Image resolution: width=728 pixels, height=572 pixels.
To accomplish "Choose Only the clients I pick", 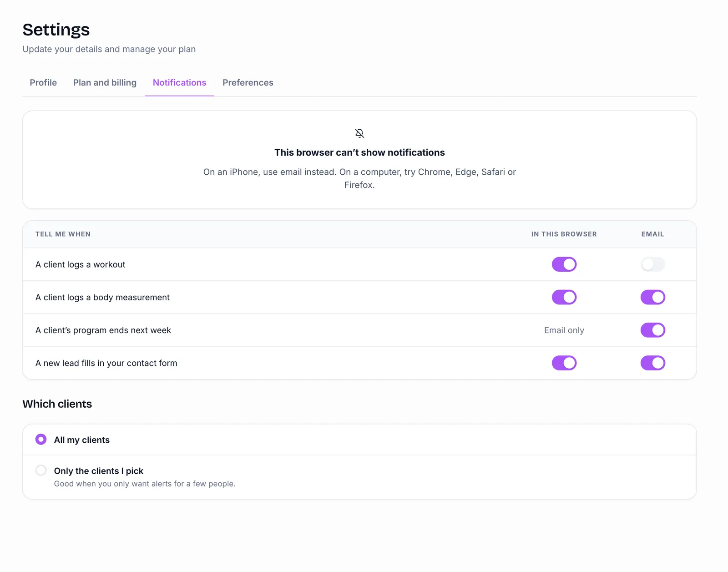I will [x=41, y=470].
